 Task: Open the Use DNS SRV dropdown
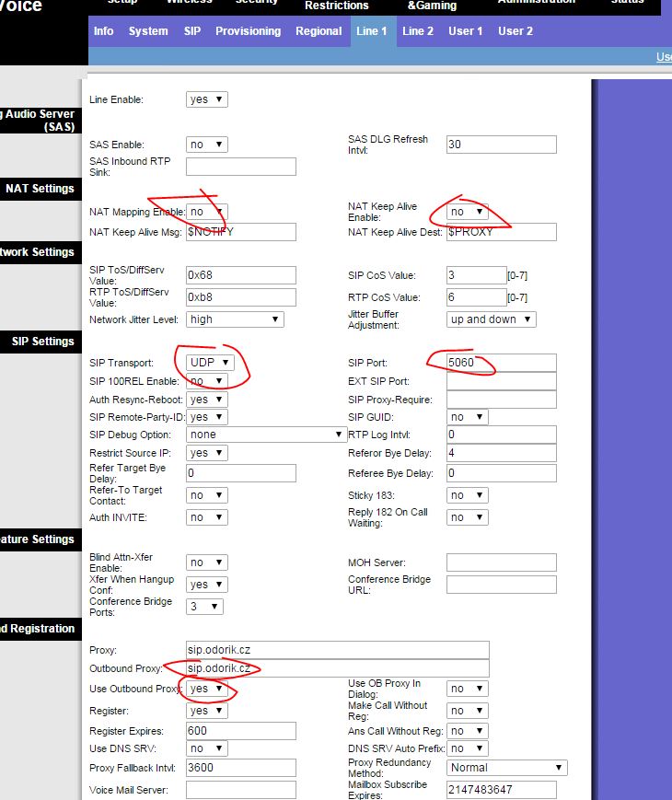[206, 748]
